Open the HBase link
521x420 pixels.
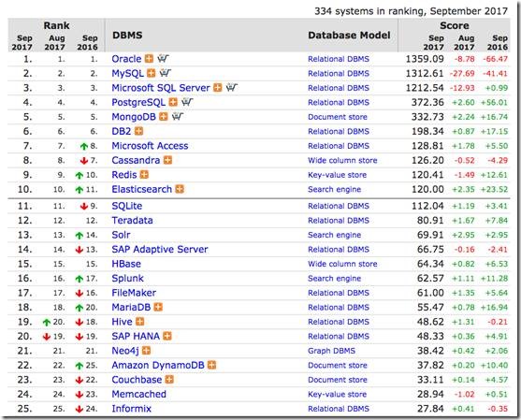[x=126, y=264]
